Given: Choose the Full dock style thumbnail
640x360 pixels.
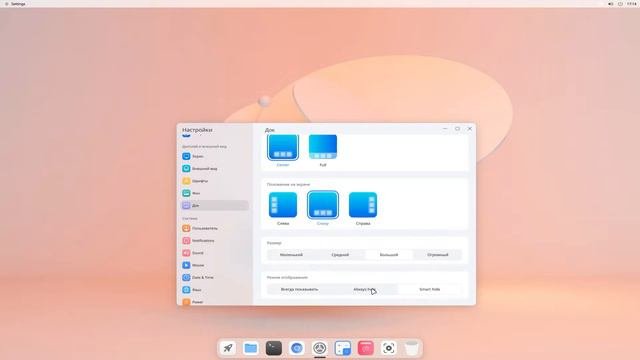Looking at the screenshot, I should point(323,147).
